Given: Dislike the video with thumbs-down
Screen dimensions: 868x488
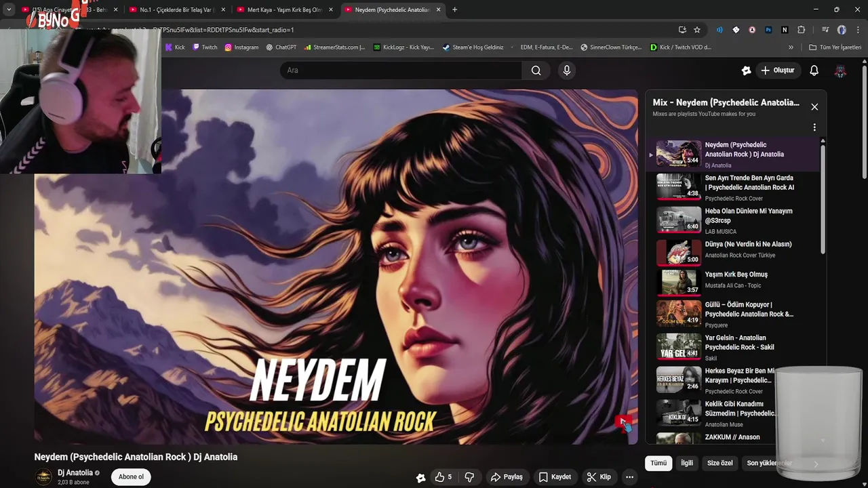Looking at the screenshot, I should pyautogui.click(x=469, y=477).
